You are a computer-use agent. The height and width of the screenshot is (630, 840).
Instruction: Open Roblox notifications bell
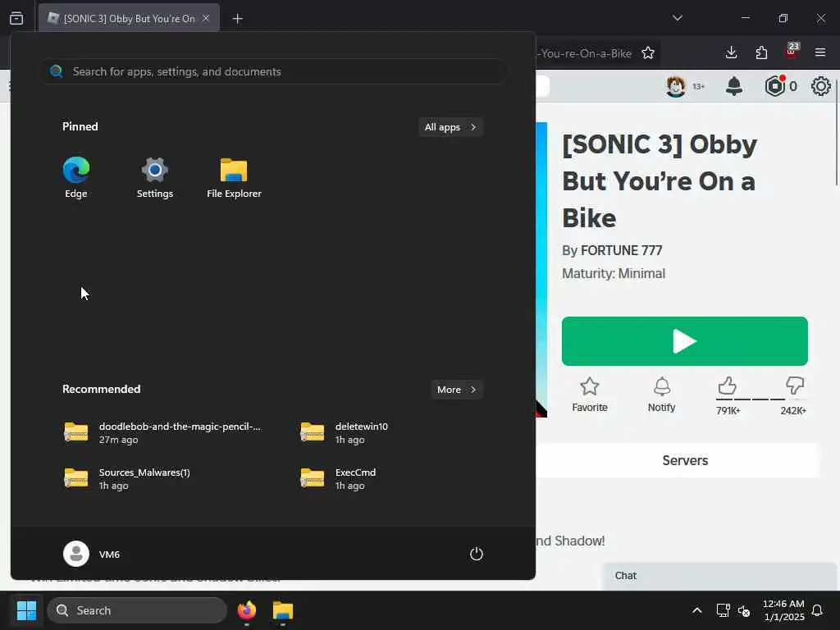(x=734, y=86)
